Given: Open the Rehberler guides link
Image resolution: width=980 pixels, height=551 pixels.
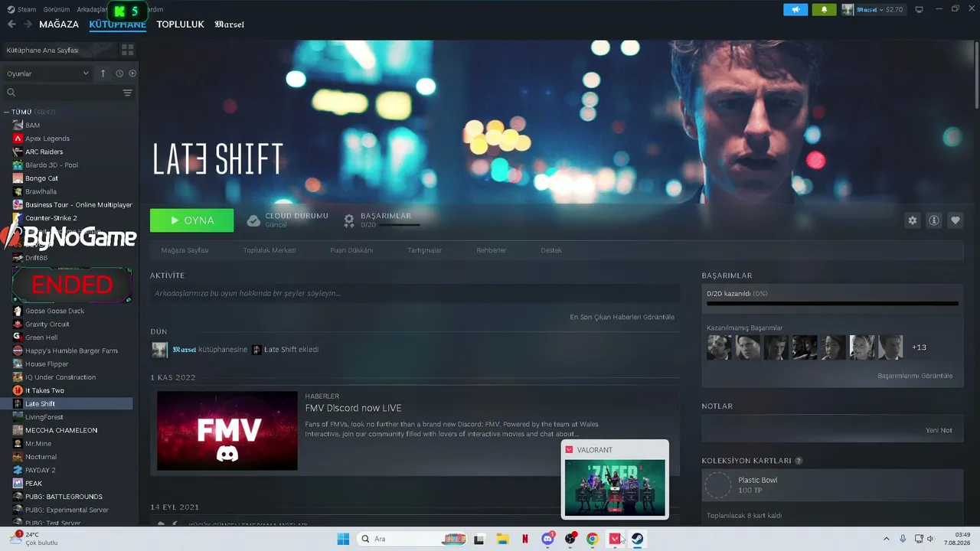Looking at the screenshot, I should pos(492,250).
